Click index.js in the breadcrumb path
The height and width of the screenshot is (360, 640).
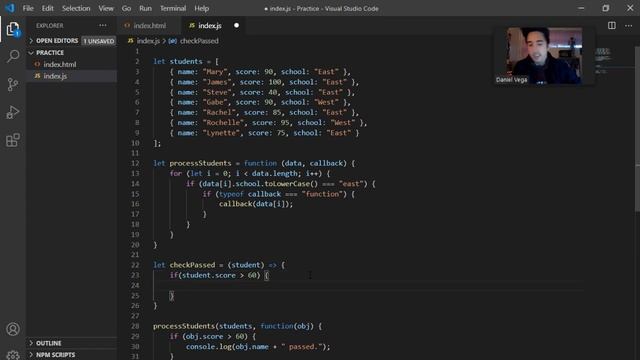coord(148,41)
